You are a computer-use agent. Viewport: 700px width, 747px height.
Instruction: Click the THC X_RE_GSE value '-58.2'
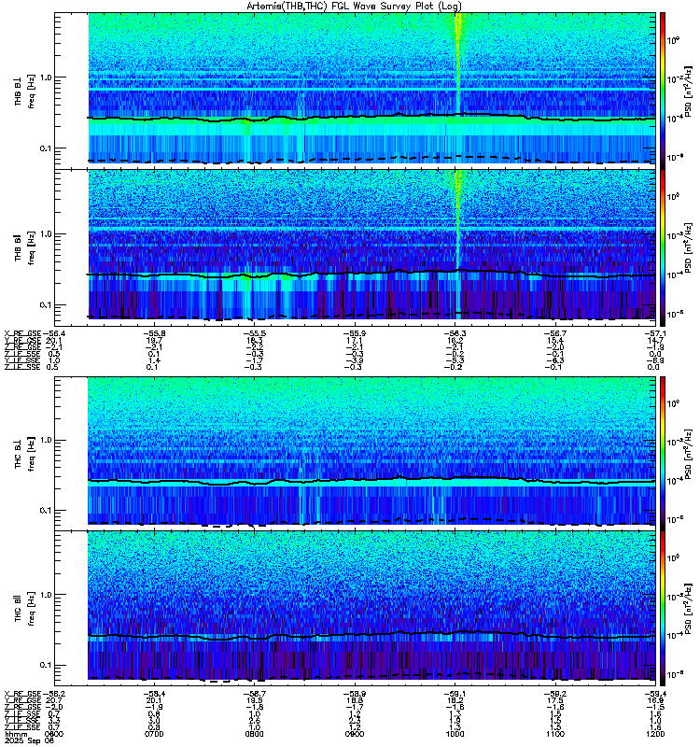(x=53, y=694)
